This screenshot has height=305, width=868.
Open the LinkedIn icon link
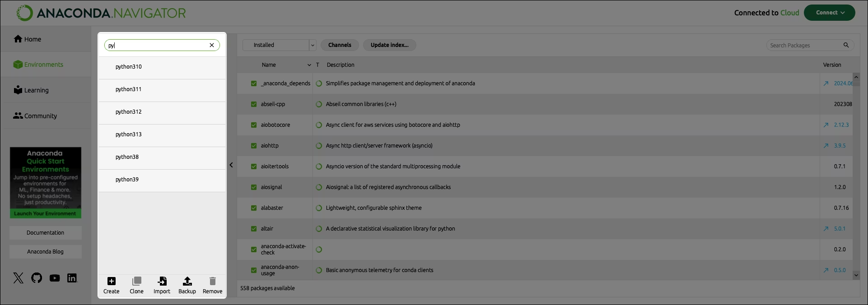click(72, 278)
